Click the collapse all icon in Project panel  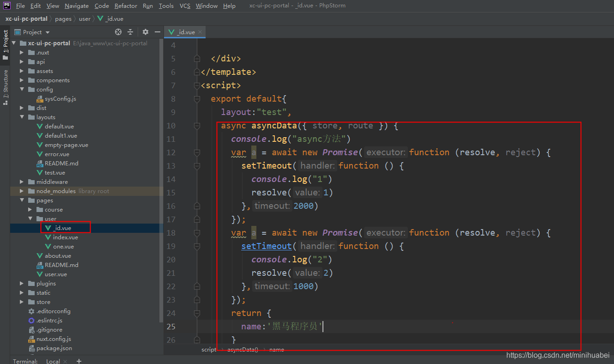[130, 32]
